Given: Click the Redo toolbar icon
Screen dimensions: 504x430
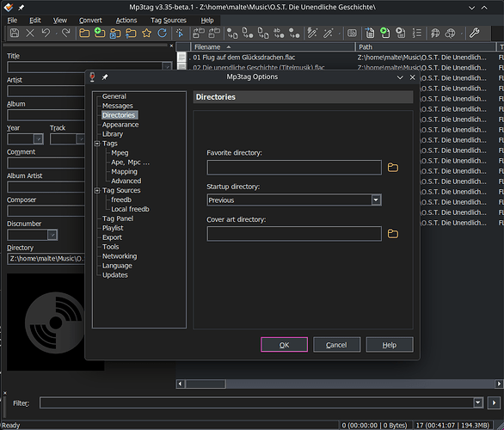Looking at the screenshot, I should click(x=66, y=33).
